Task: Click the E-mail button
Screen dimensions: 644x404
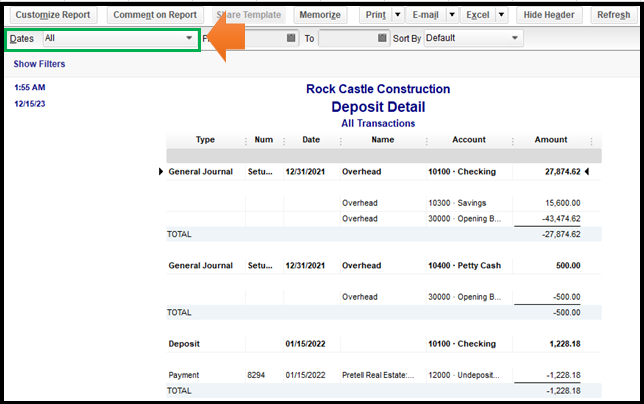Action: pos(426,15)
